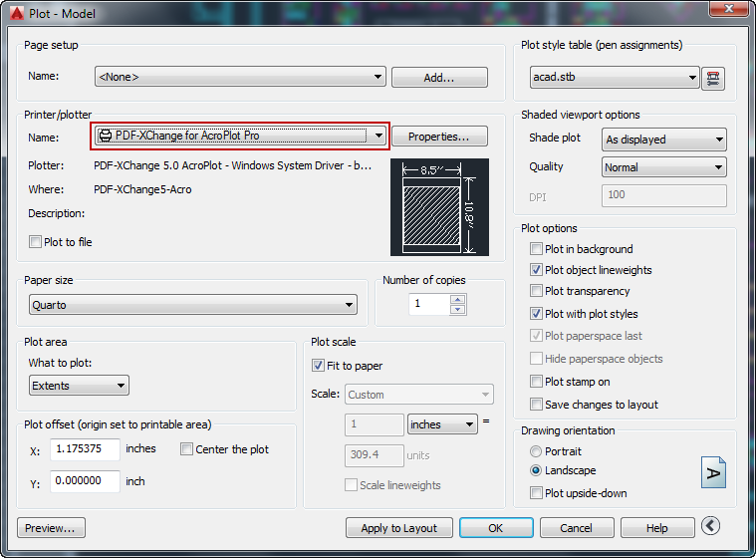Click the X plot offset field
756x558 pixels.
(85, 449)
